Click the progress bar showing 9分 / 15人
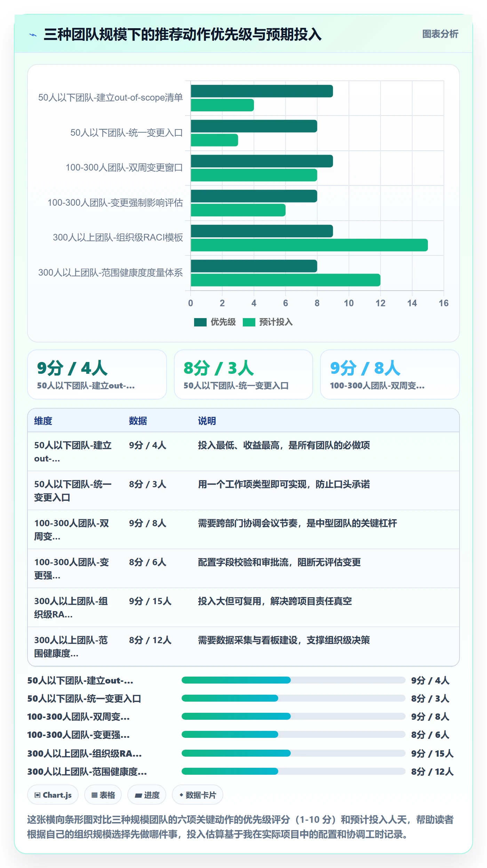The image size is (487, 868). tap(294, 753)
